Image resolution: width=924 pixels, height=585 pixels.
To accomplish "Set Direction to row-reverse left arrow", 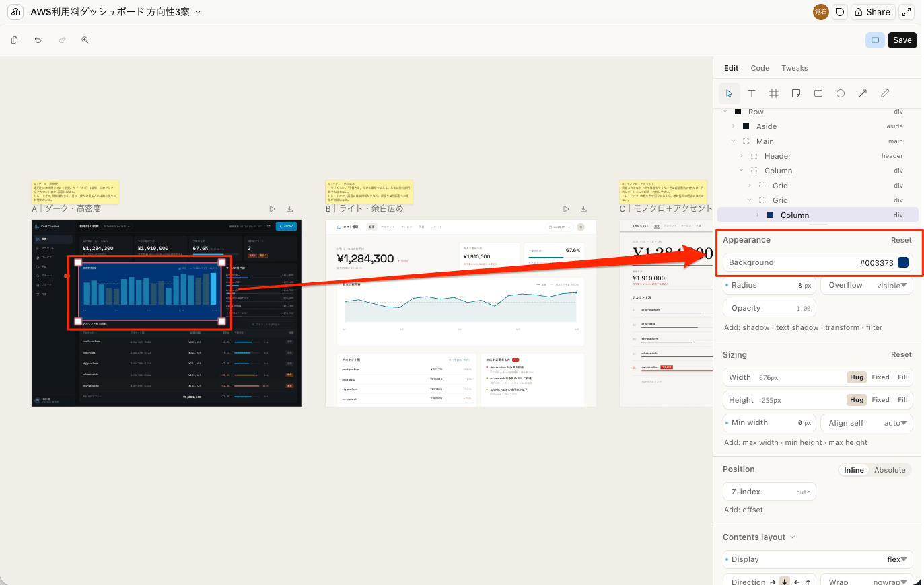I will [x=797, y=582].
